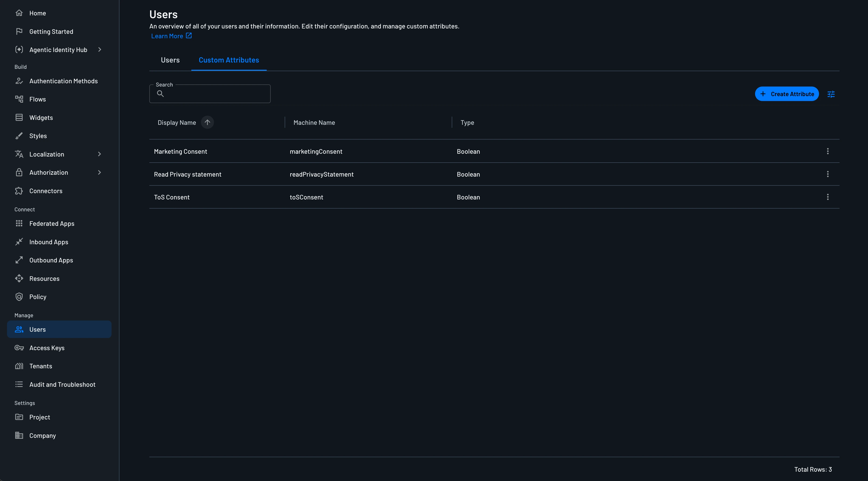Click Boolean type in ToS Consent row
This screenshot has width=868, height=481.
tap(468, 197)
